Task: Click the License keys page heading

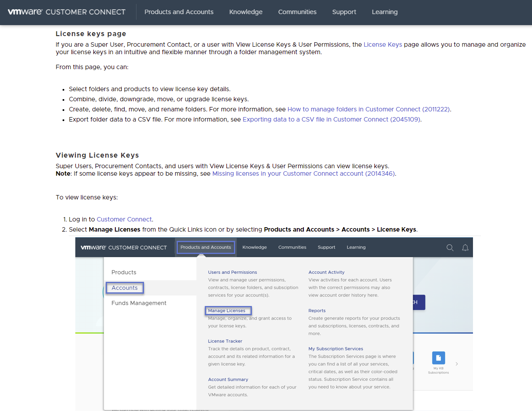Action: click(91, 34)
